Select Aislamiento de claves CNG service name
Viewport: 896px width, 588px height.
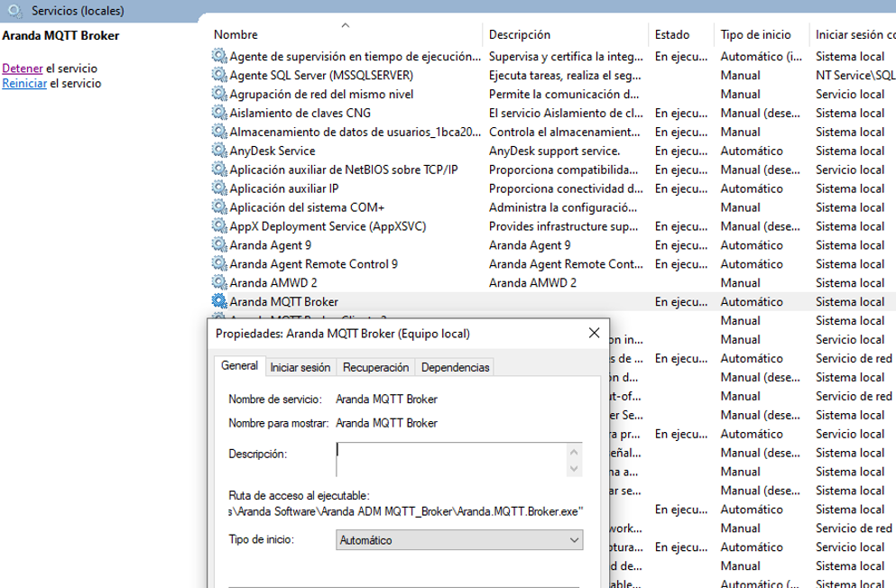300,113
